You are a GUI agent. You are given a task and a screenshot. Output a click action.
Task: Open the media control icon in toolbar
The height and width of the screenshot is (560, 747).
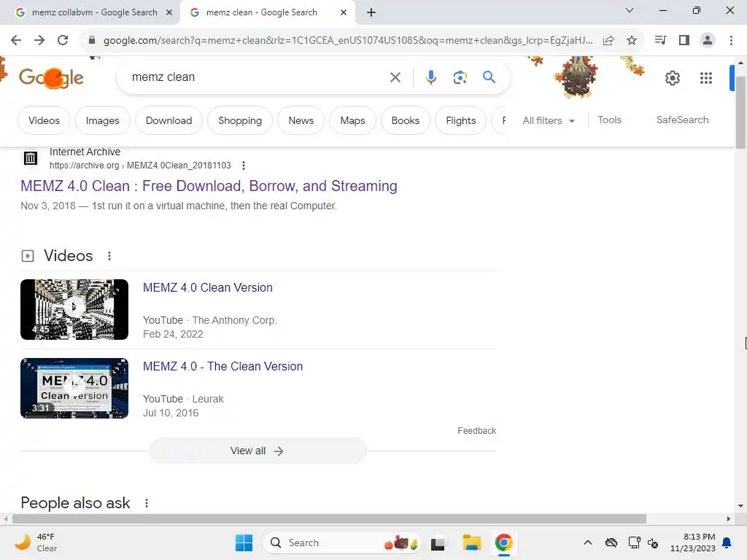(x=660, y=41)
